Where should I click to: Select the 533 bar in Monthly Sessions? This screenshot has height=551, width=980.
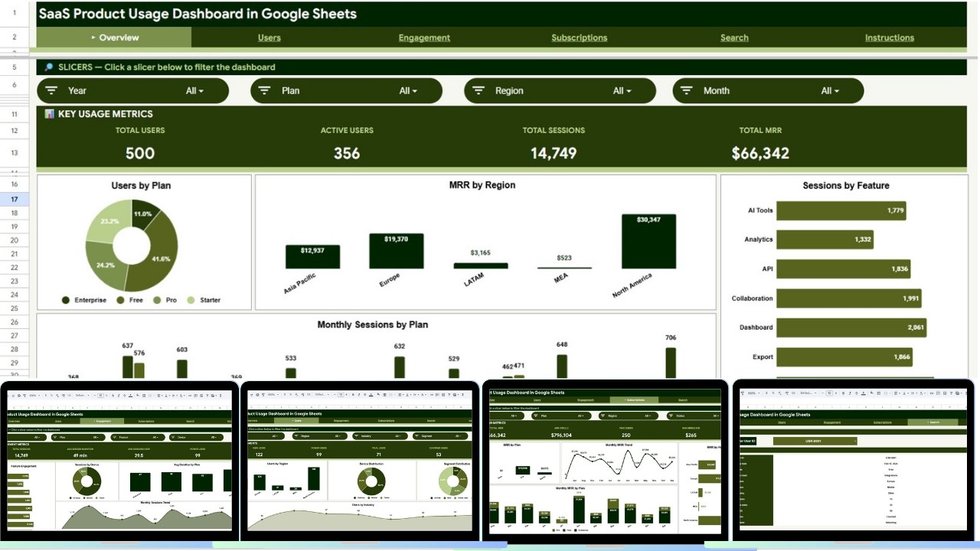pyautogui.click(x=291, y=373)
